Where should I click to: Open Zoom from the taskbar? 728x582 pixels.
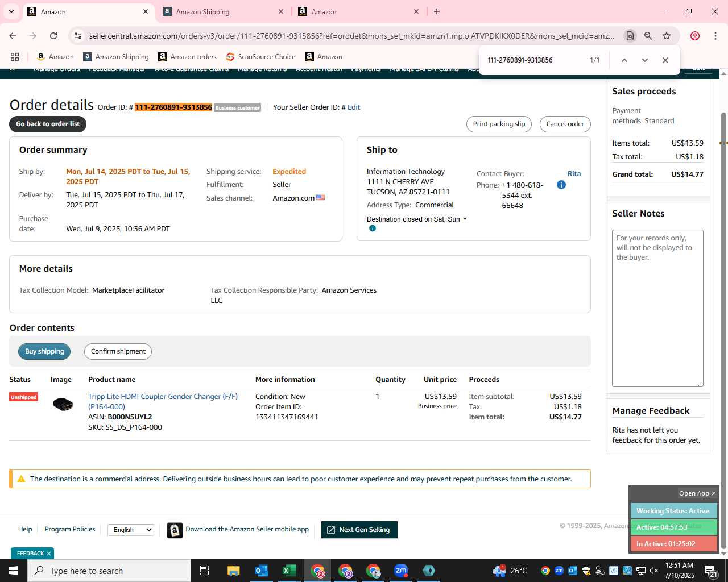[401, 571]
